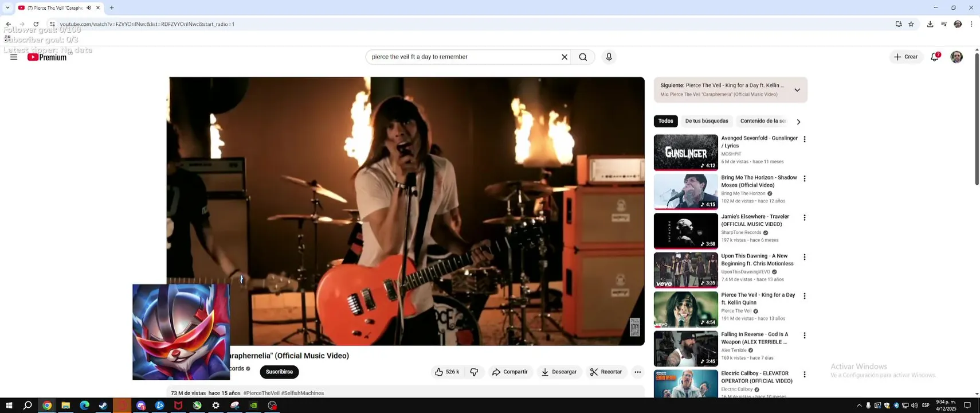Click the Descargar button

pos(559,372)
